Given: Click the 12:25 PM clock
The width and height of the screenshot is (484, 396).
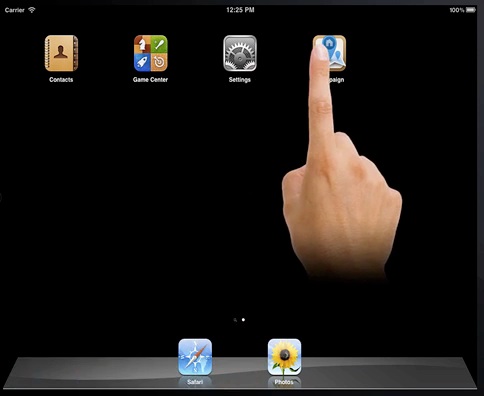Looking at the screenshot, I should tap(240, 10).
